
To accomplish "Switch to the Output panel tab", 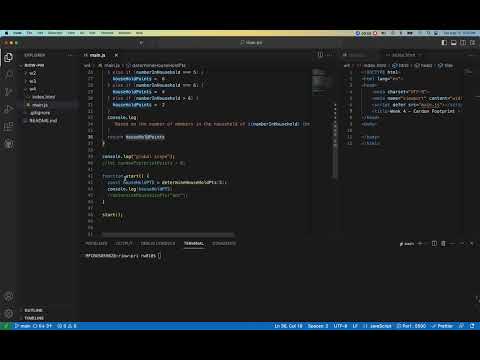I will point(123,243).
